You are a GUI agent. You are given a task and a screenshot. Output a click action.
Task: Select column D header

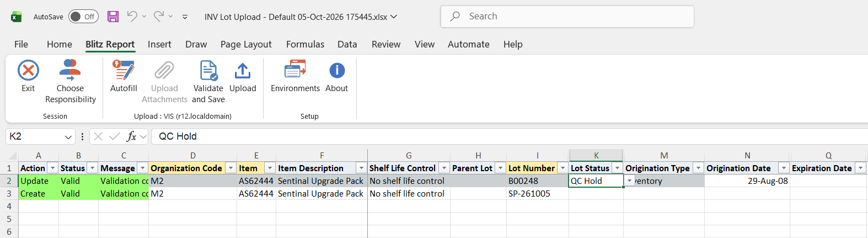(x=193, y=156)
